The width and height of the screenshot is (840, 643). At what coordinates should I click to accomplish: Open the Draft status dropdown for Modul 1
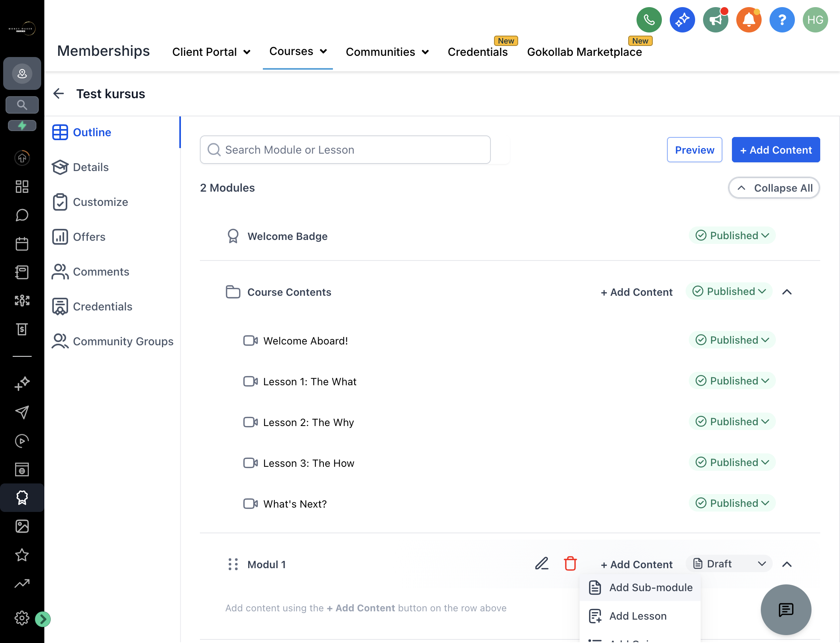tap(729, 564)
